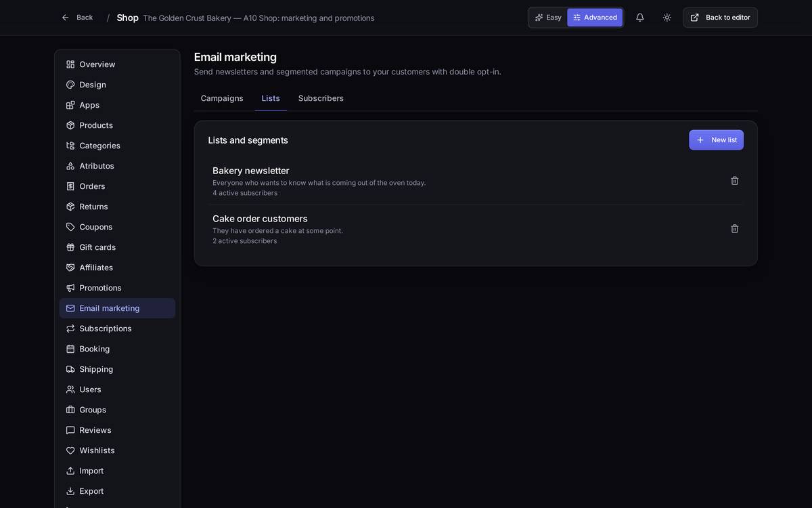Viewport: 812px width, 508px height.
Task: Click the '4 active subscribers' count
Action: pos(245,193)
